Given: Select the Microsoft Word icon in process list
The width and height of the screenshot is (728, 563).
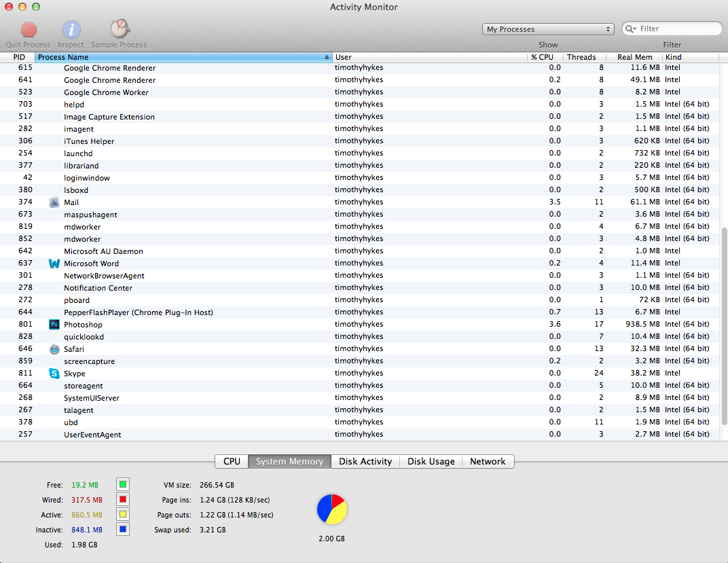Looking at the screenshot, I should click(x=54, y=264).
